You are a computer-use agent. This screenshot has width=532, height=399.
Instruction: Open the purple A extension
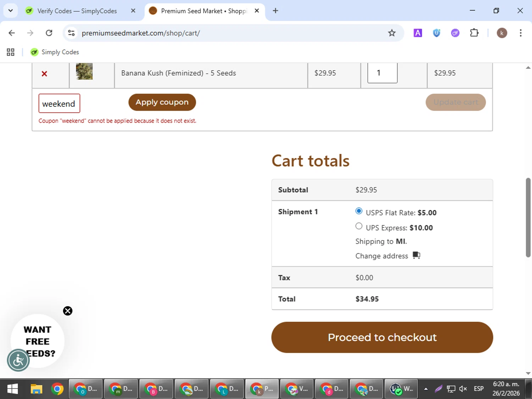[x=418, y=33]
